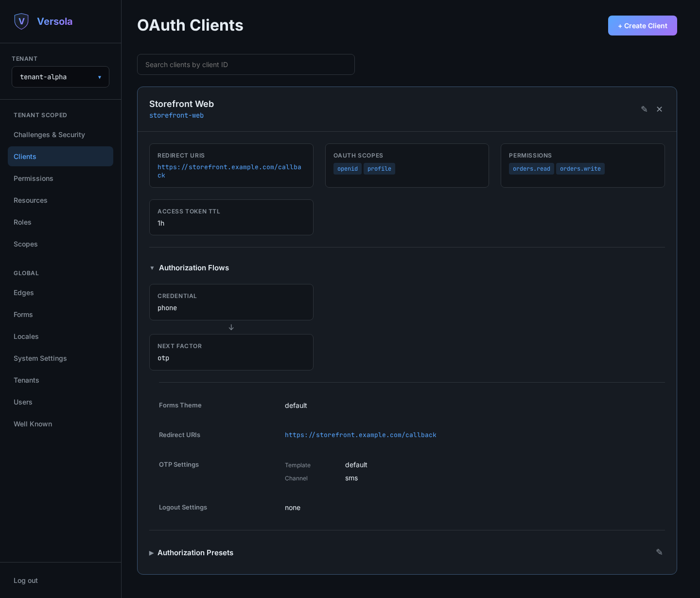Open the tenant-alpha tenant dropdown
The image size is (700, 598).
[x=60, y=77]
